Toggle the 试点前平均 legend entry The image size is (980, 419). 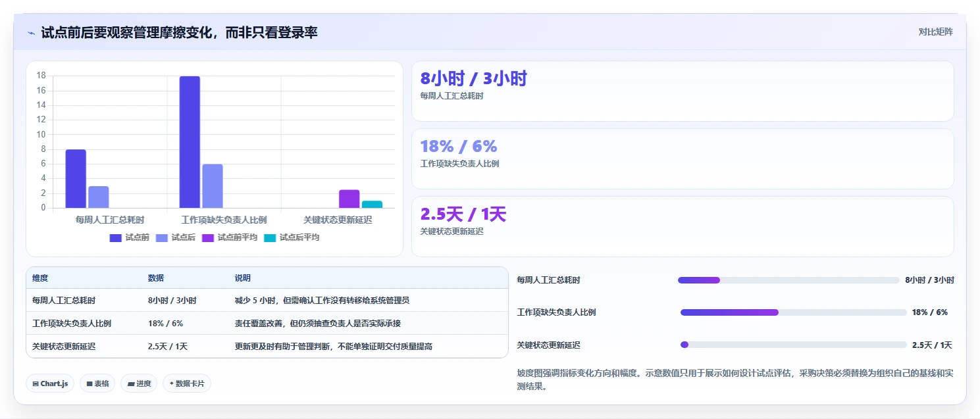pyautogui.click(x=229, y=237)
